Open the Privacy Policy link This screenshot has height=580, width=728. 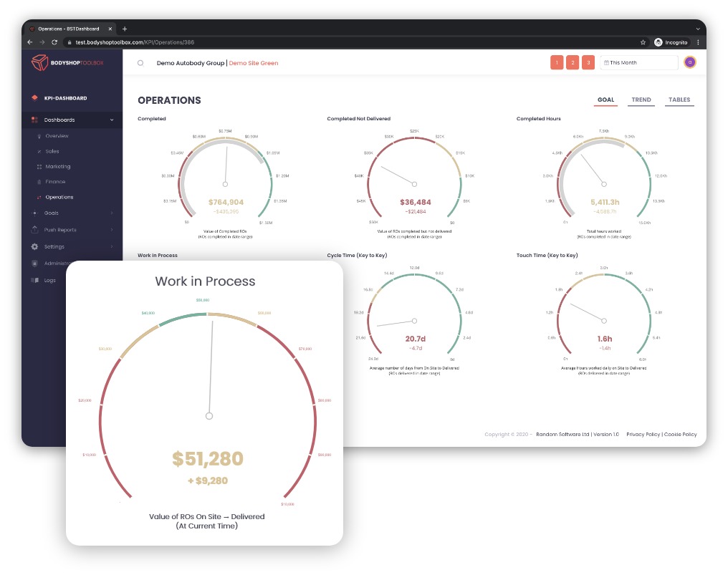click(x=642, y=435)
